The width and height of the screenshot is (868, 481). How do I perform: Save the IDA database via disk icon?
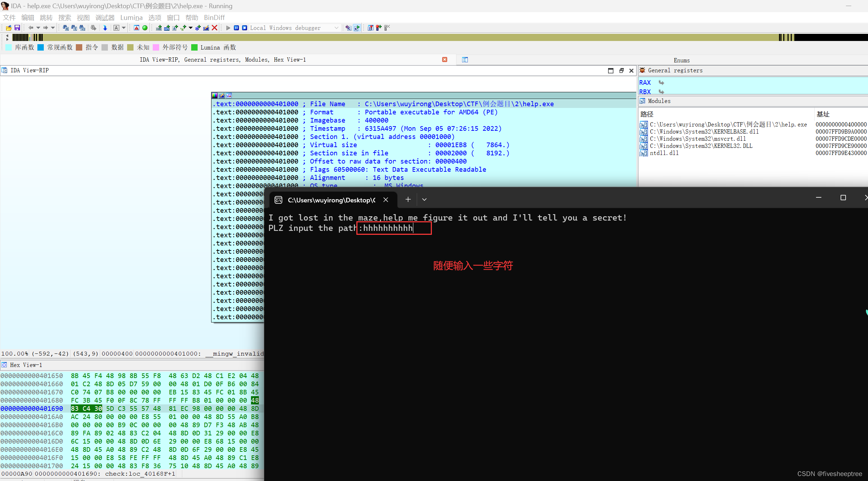click(x=18, y=28)
